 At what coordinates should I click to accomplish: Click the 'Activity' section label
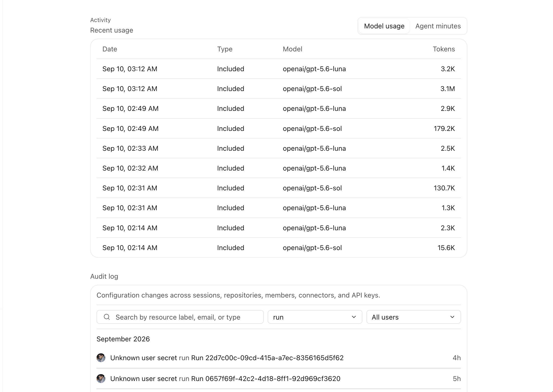point(100,20)
